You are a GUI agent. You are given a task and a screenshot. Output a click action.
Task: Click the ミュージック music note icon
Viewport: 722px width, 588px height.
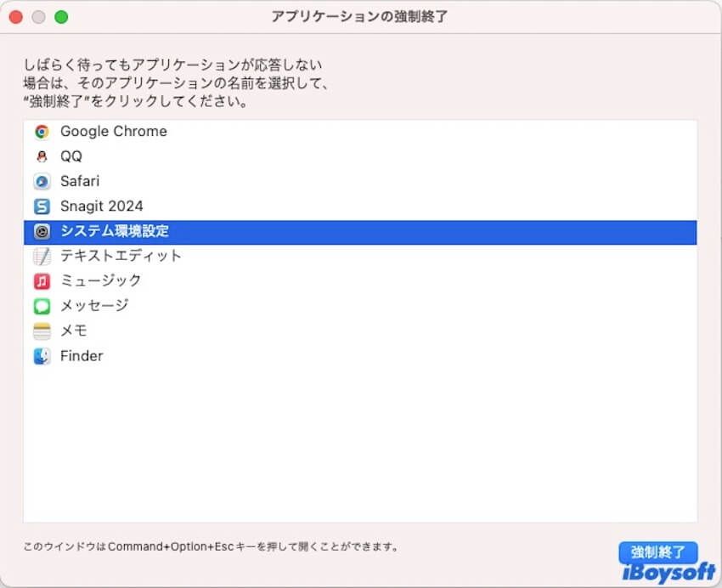[41, 280]
